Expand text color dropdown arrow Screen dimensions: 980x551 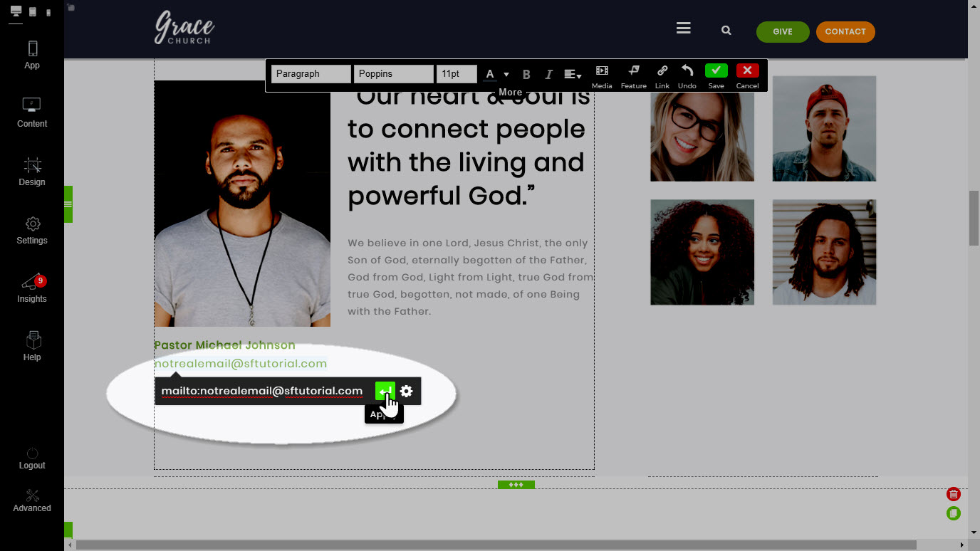506,75
